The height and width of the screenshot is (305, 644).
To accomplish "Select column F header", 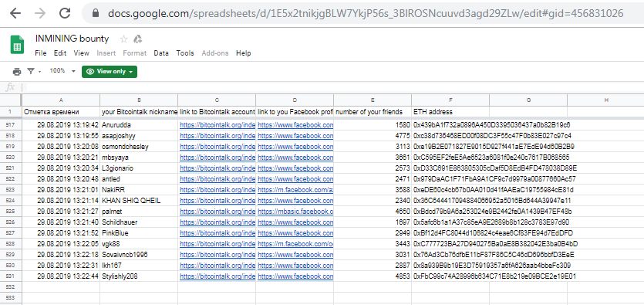I will (450, 100).
